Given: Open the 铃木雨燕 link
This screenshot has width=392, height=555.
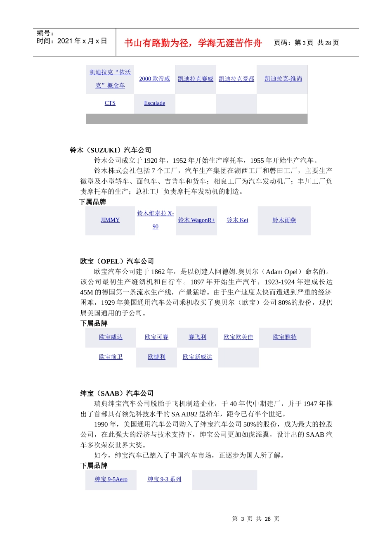Looking at the screenshot, I should tap(284, 220).
